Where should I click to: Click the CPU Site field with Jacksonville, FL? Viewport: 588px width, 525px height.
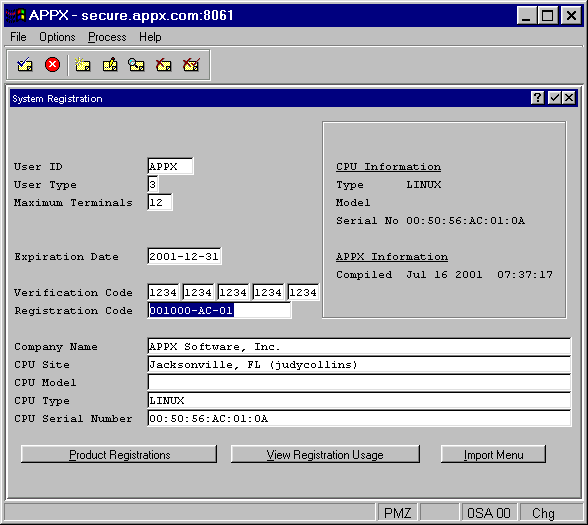(359, 364)
